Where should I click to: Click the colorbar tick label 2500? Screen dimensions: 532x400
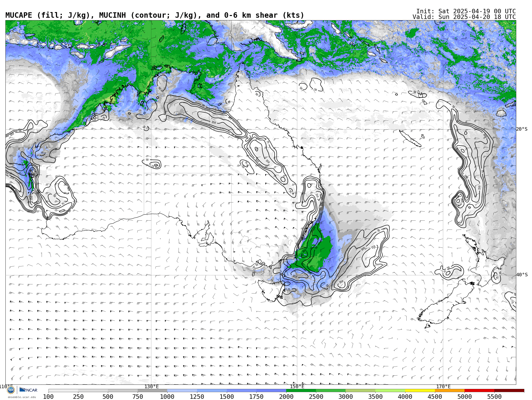click(x=316, y=397)
